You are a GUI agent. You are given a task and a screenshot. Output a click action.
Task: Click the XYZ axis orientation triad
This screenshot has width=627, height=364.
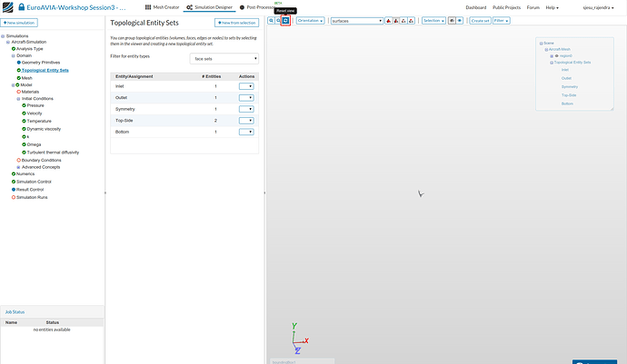[x=300, y=339]
